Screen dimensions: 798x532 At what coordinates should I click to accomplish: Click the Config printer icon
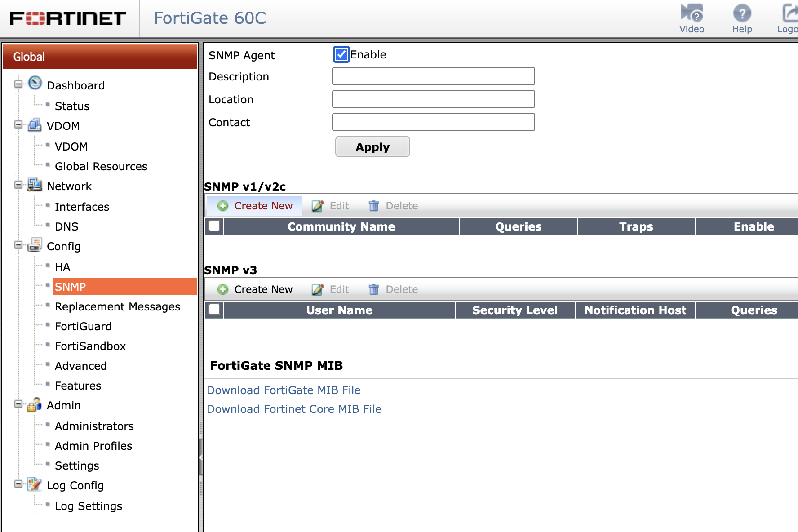click(x=35, y=245)
